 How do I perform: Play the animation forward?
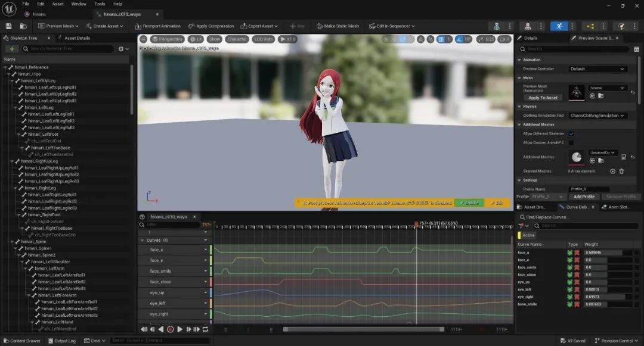click(179, 329)
